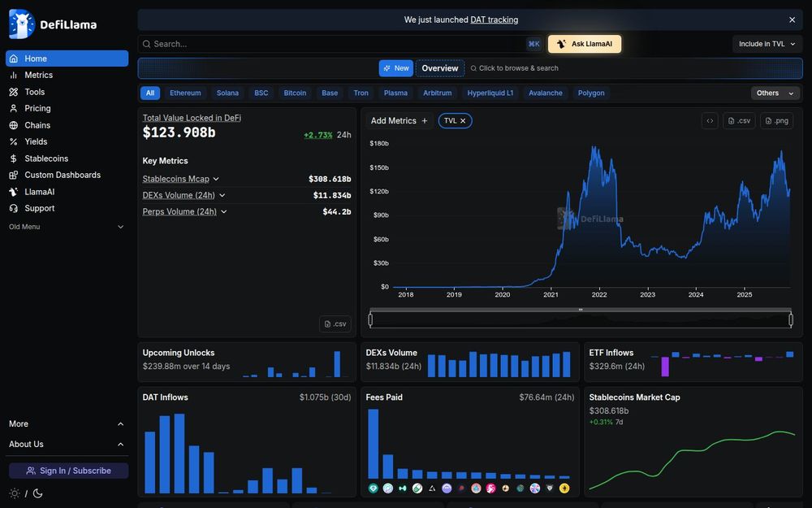Open Chains from the sidebar

tap(67, 125)
